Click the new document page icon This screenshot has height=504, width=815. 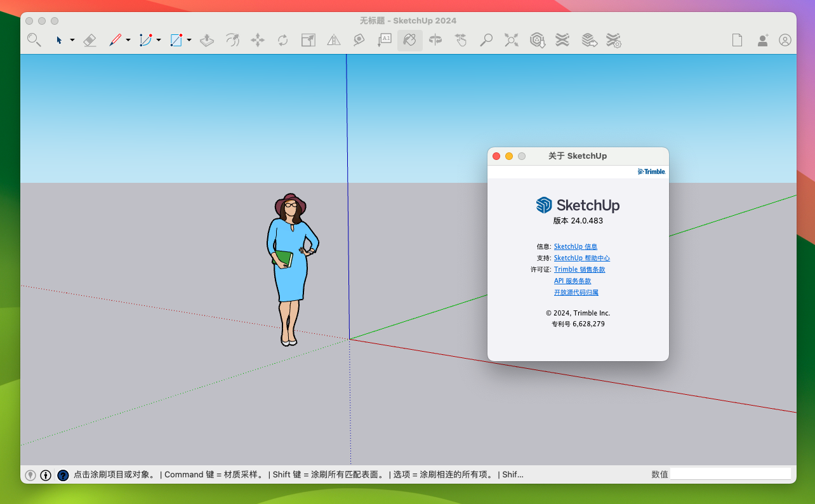(x=737, y=40)
